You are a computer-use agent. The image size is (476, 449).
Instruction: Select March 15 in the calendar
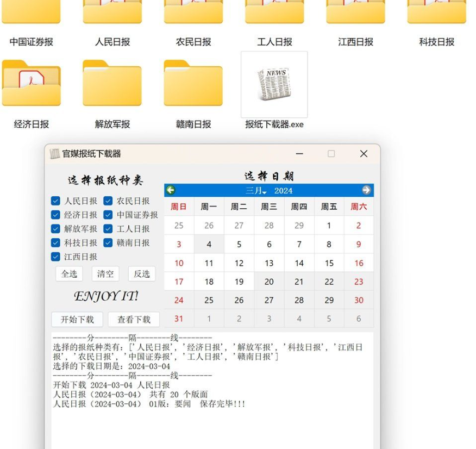coord(329,263)
